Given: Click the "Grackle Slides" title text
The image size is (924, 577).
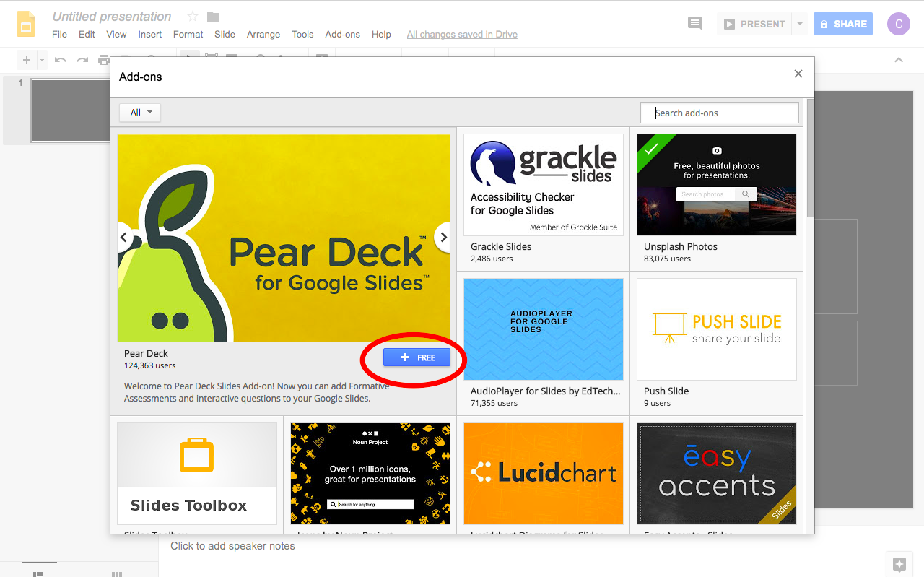Looking at the screenshot, I should pos(501,246).
